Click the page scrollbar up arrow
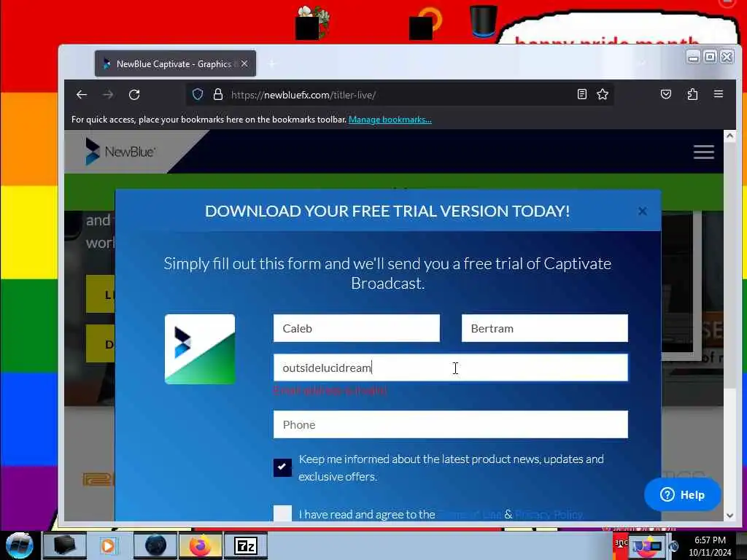 pos(729,136)
